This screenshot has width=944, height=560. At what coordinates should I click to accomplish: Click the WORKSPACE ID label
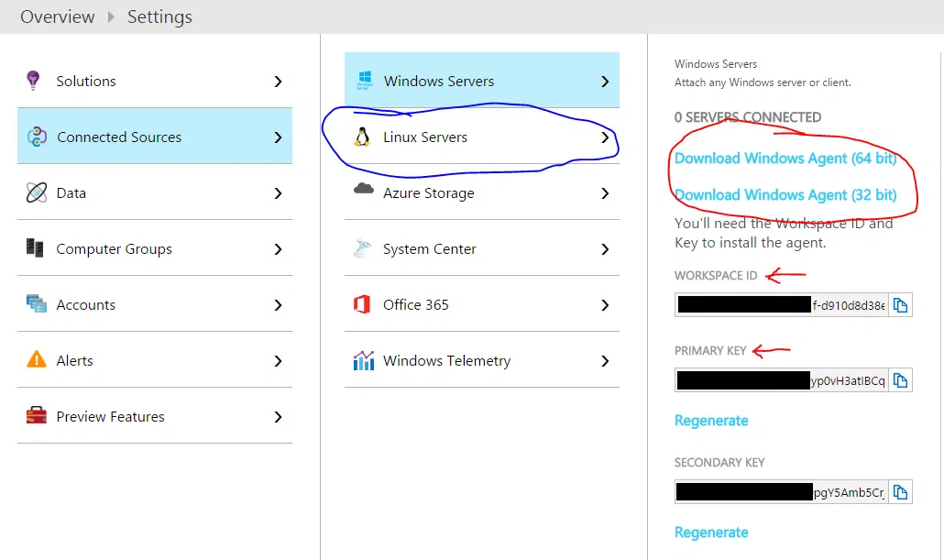[x=716, y=276]
